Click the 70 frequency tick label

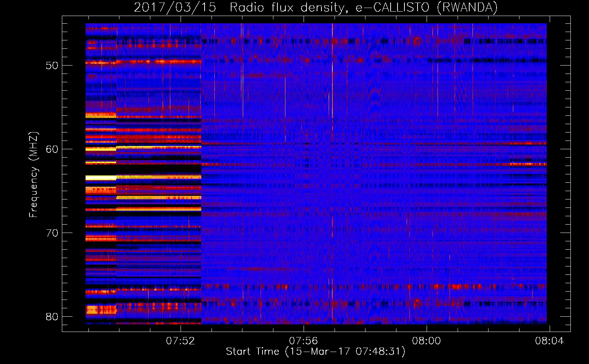[52, 233]
